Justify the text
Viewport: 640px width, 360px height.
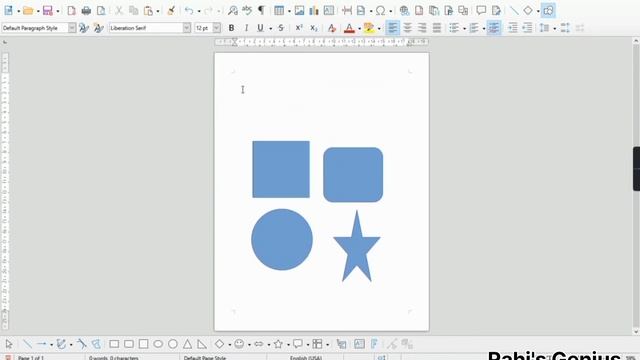click(x=437, y=28)
